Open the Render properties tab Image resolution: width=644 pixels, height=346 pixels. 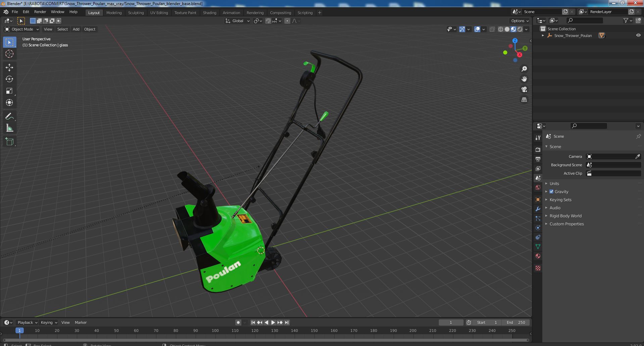coord(538,149)
